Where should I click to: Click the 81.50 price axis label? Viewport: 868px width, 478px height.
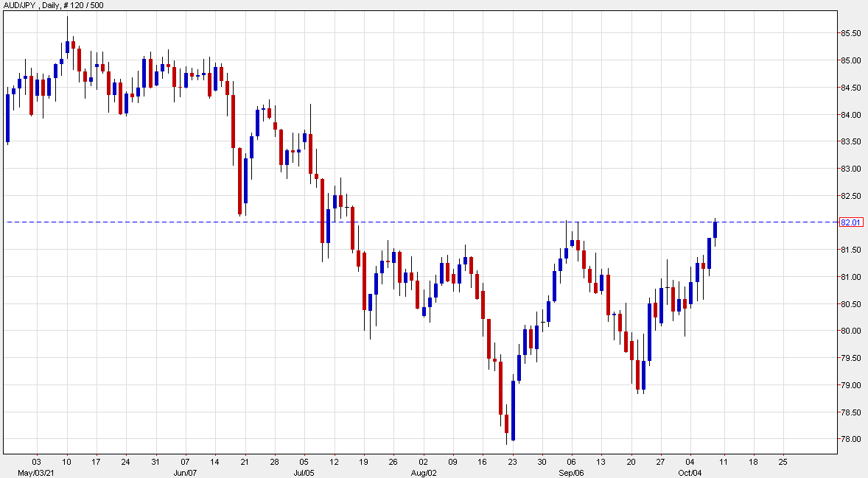coord(850,250)
